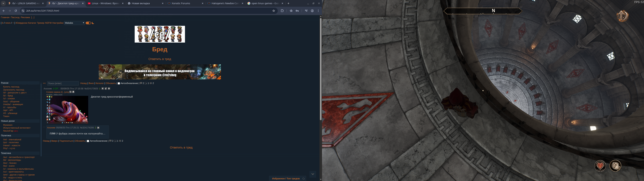Open the extensions puzzle icon
This screenshot has height=181, width=644.
tap(282, 11)
